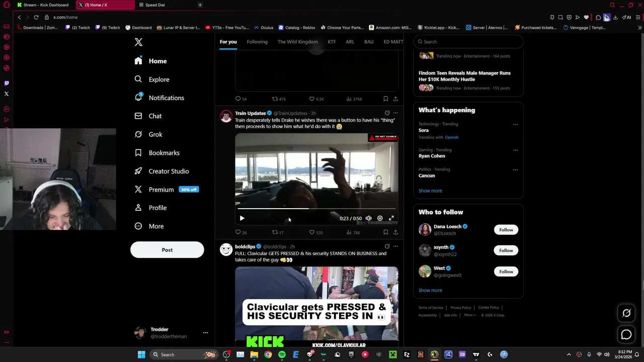
Task: View analytics of Train Updates post
Action: 353,232
